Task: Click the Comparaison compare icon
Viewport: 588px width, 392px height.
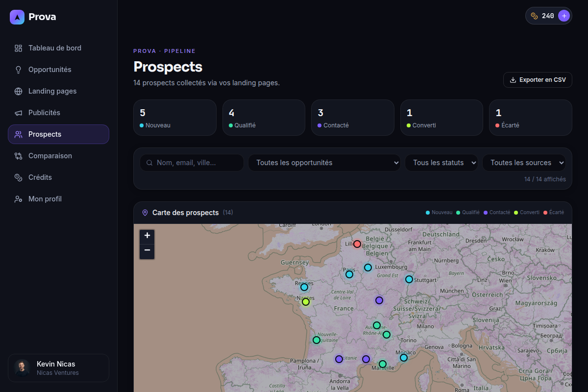Action: click(x=19, y=156)
